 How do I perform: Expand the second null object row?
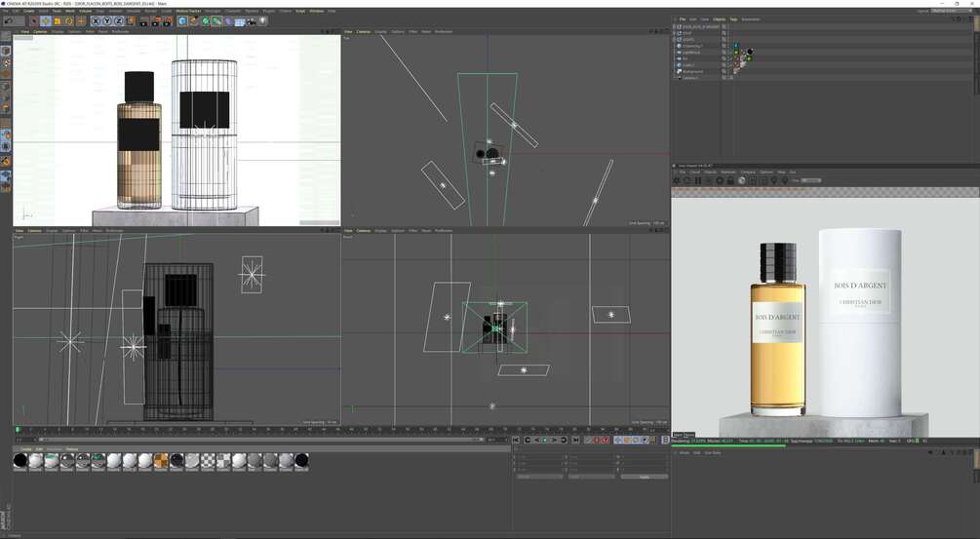[674, 32]
